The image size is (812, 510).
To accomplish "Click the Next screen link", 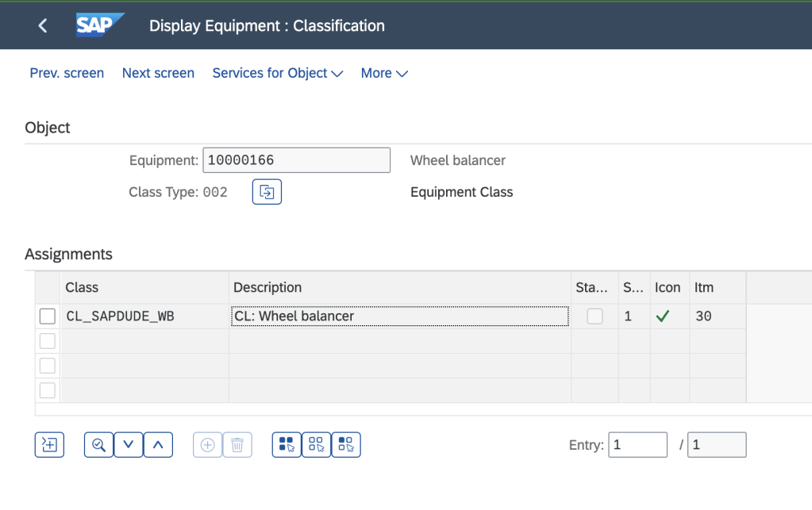I will pos(158,73).
